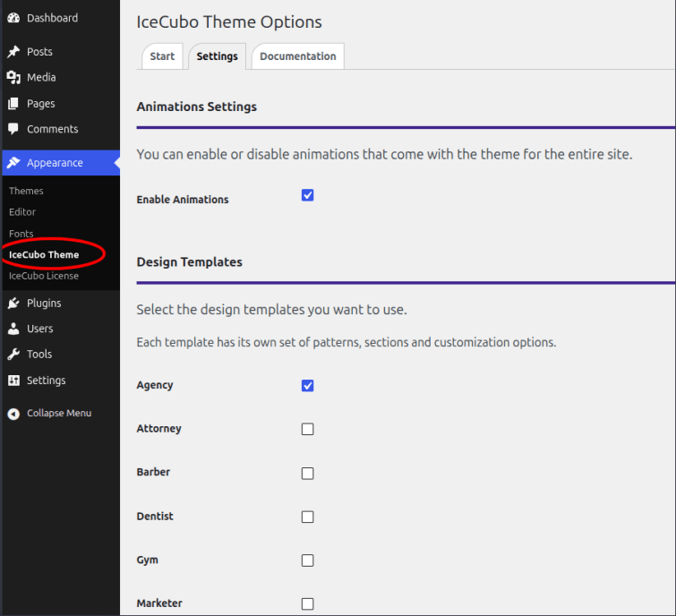Check the Marketer template checkbox

point(307,603)
